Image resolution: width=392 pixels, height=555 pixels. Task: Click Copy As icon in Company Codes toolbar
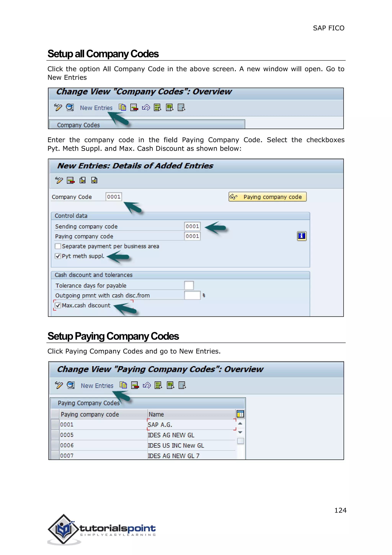[x=122, y=107]
